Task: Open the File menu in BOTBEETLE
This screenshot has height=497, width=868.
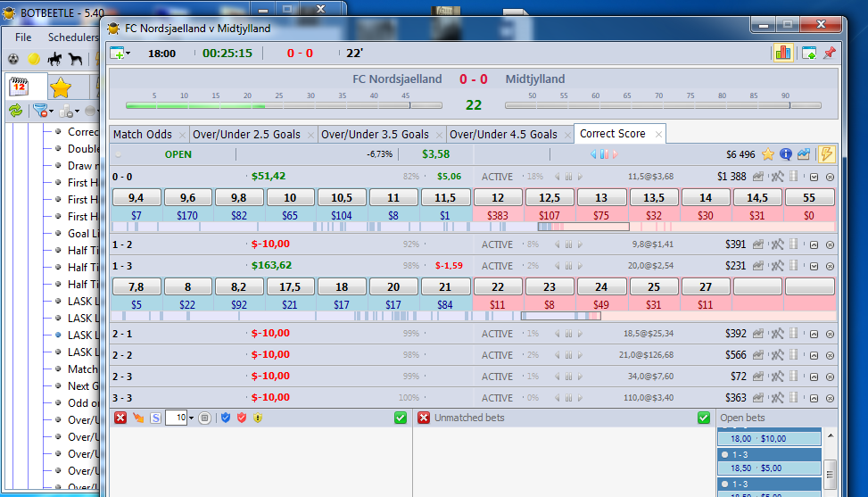Action: [x=22, y=37]
